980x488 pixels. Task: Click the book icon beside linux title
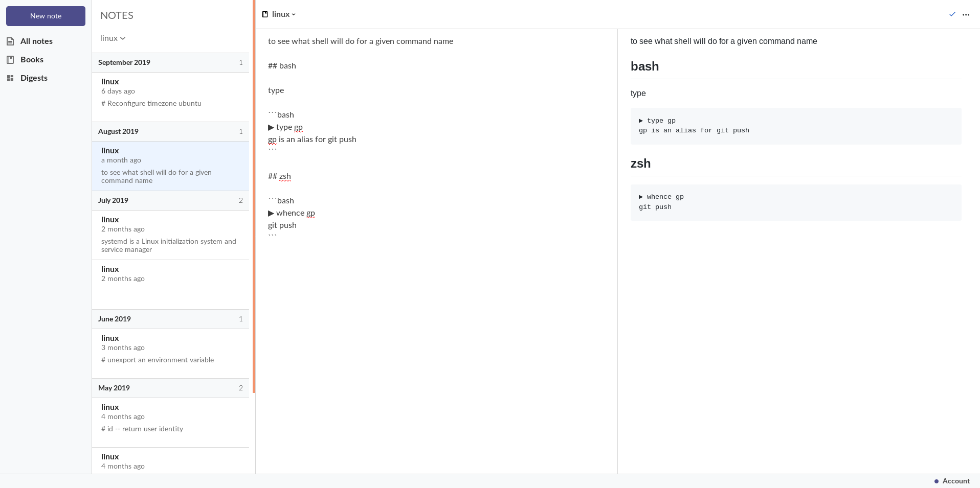[x=265, y=14]
